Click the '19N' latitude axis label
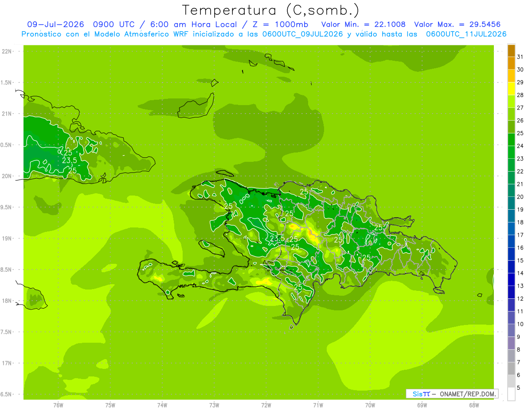532x411 pixels. [x=7, y=239]
